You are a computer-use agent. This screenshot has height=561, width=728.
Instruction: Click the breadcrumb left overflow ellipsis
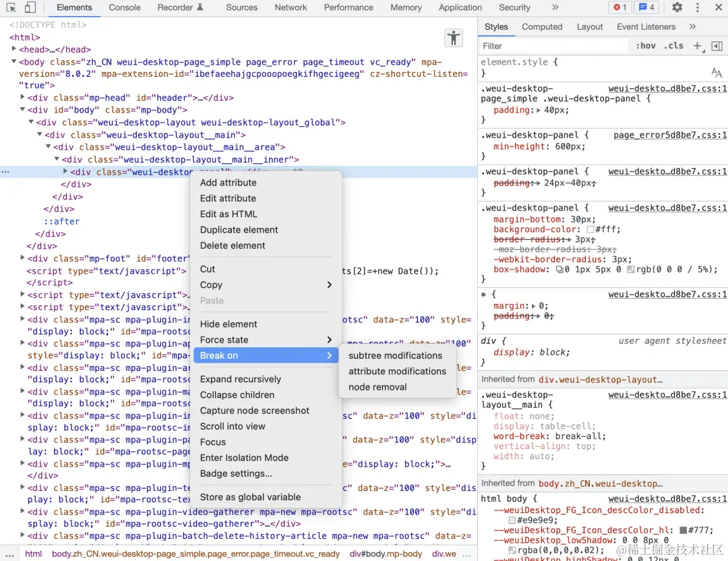[9, 554]
